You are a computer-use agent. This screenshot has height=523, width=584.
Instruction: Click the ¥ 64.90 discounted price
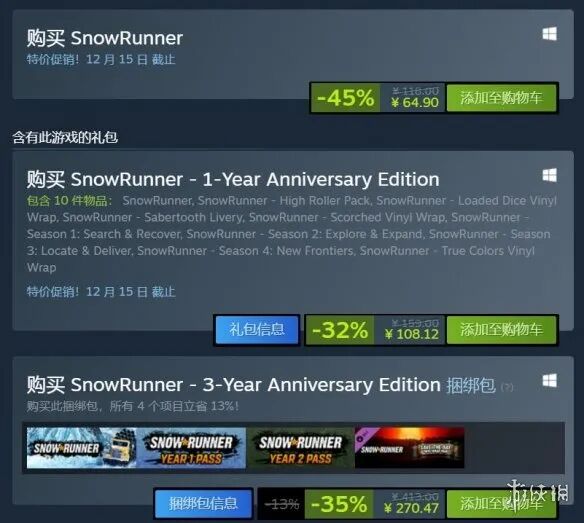click(415, 102)
